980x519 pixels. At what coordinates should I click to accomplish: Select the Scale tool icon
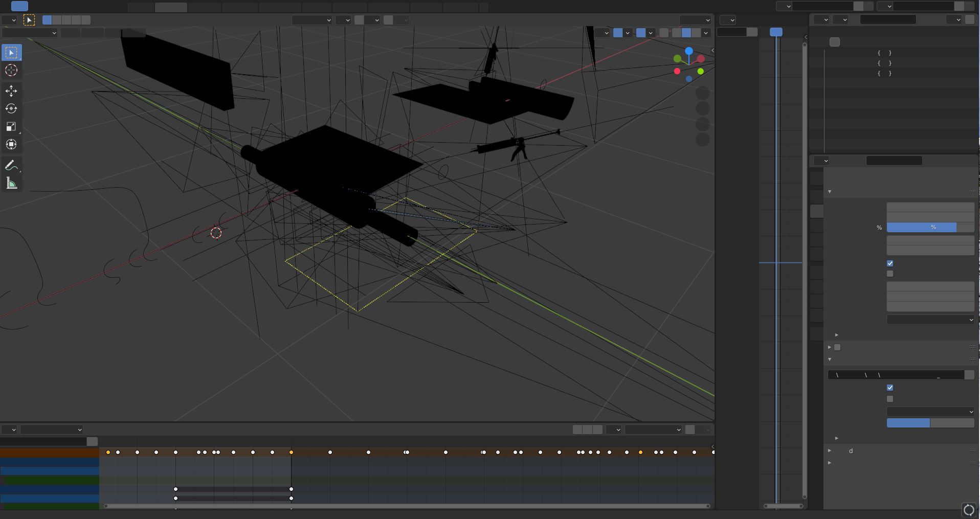point(11,127)
